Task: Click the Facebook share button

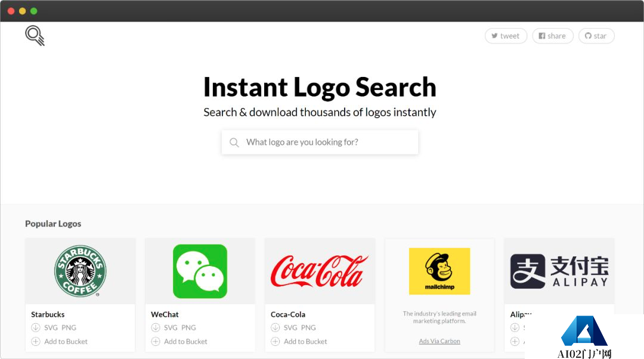Action: click(x=552, y=36)
